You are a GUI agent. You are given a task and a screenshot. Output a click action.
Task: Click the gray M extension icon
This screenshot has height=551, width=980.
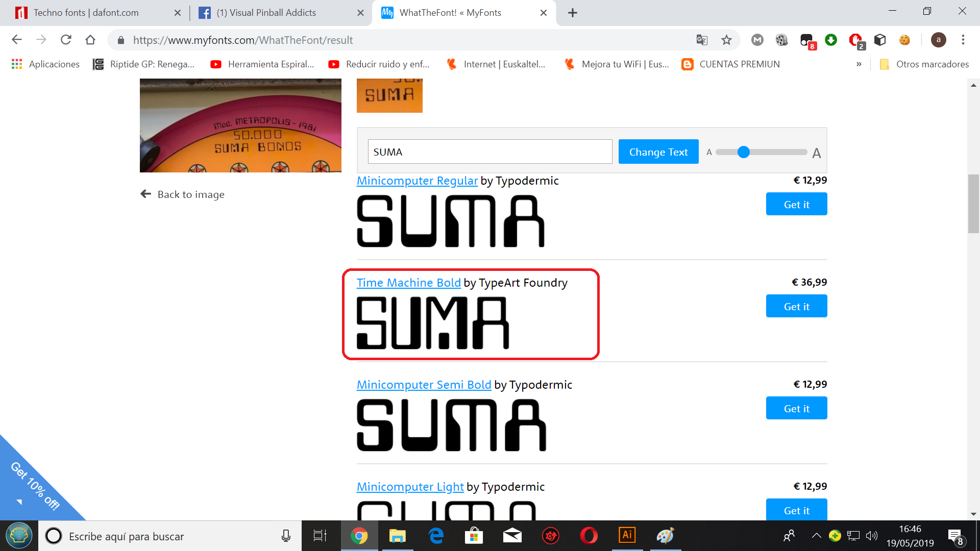757,40
